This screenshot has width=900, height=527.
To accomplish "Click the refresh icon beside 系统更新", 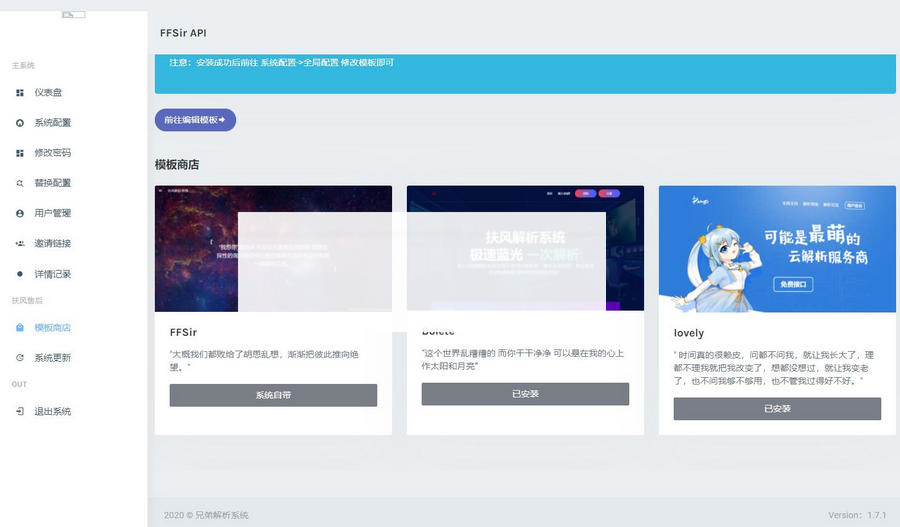I will click(x=20, y=358).
